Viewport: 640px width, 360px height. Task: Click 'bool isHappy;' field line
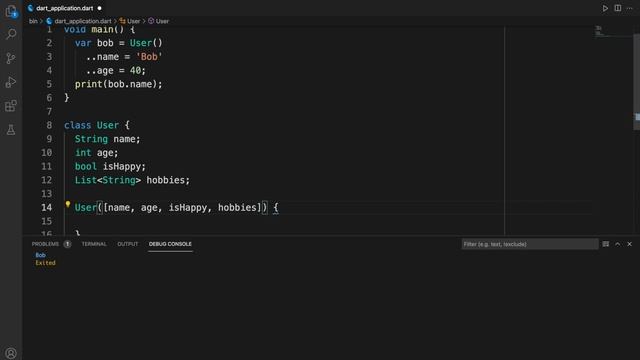coord(110,166)
